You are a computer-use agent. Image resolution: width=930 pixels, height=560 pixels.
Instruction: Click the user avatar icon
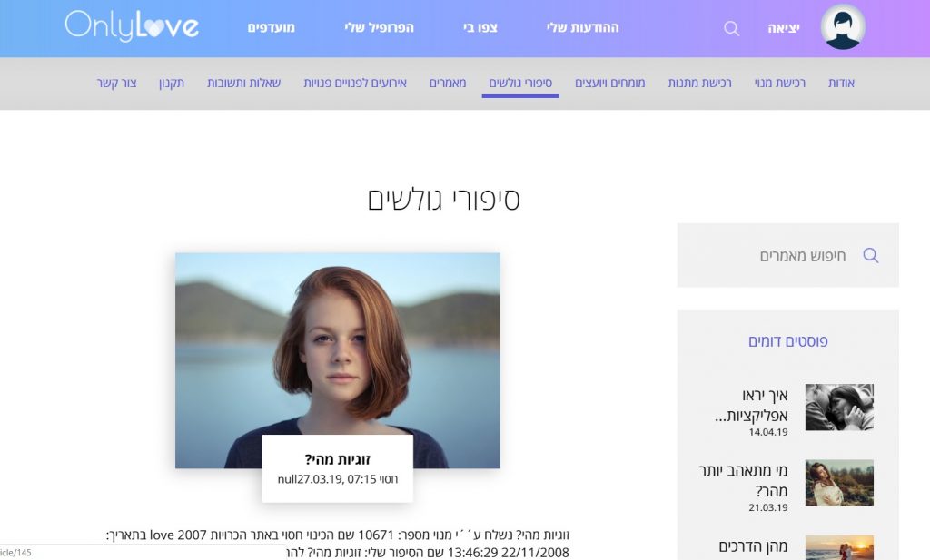tap(843, 27)
